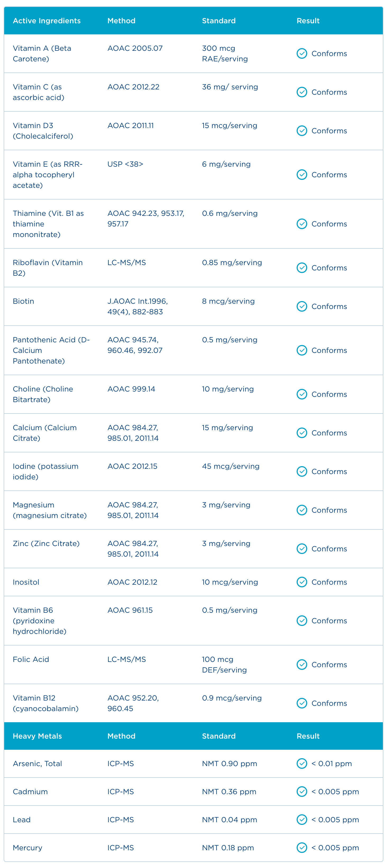Click the Zinc Citrate conforms checkmark

point(301,549)
